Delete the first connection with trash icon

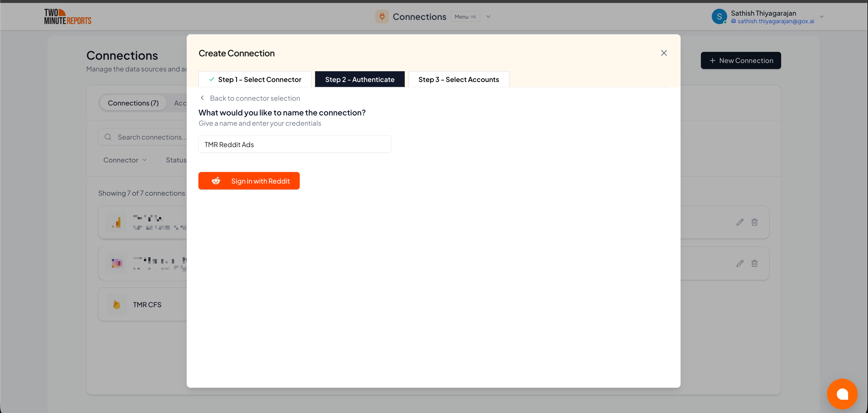point(754,222)
